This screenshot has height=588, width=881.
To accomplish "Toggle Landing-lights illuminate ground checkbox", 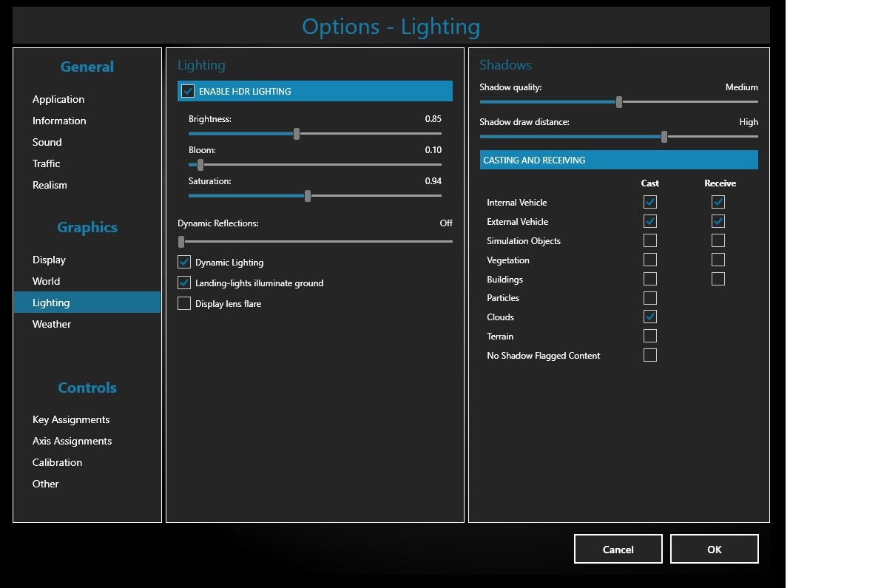I will click(x=184, y=283).
